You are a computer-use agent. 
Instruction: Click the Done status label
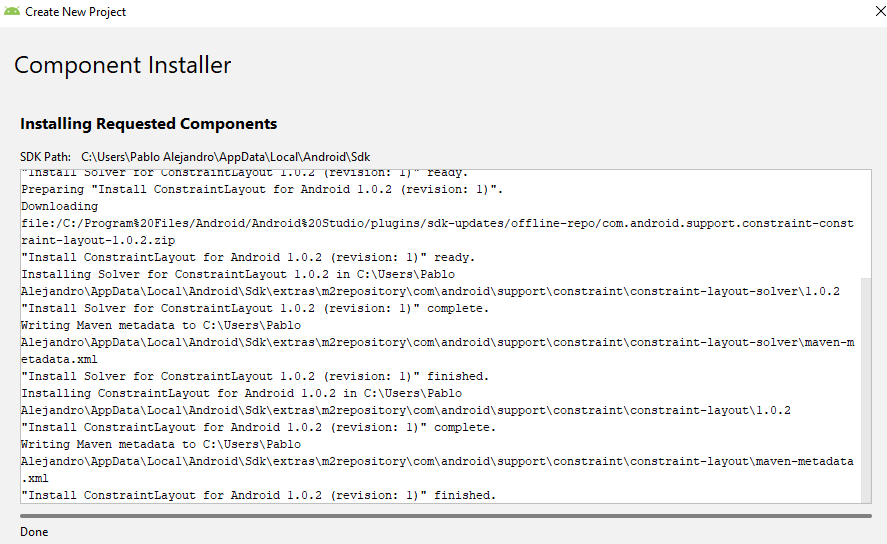coord(34,532)
